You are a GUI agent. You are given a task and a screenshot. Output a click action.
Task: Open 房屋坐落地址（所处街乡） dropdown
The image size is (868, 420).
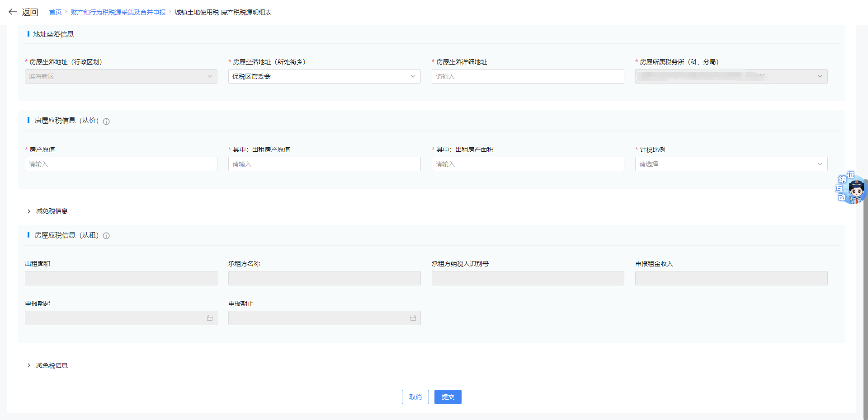point(324,76)
